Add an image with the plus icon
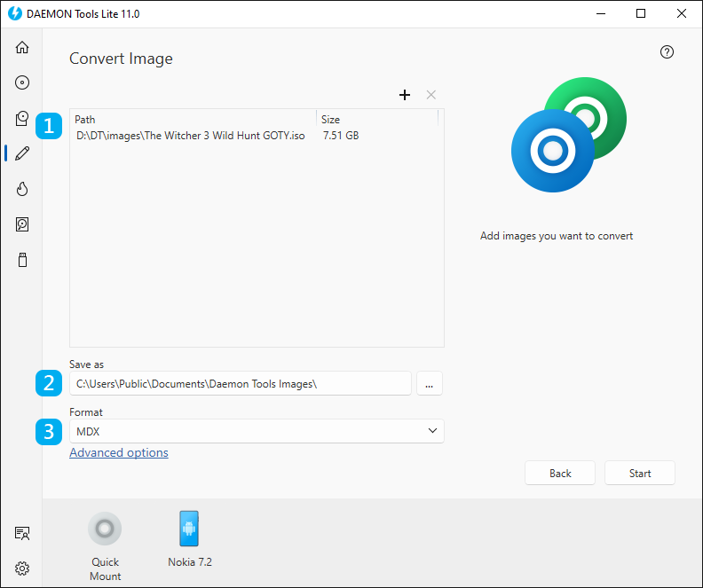703x588 pixels. coord(405,95)
